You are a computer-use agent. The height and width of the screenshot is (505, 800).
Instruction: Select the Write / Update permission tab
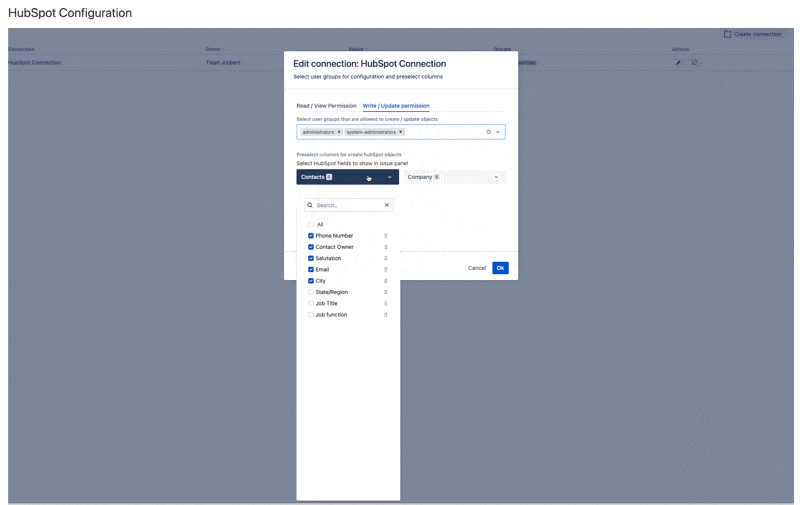pos(396,106)
